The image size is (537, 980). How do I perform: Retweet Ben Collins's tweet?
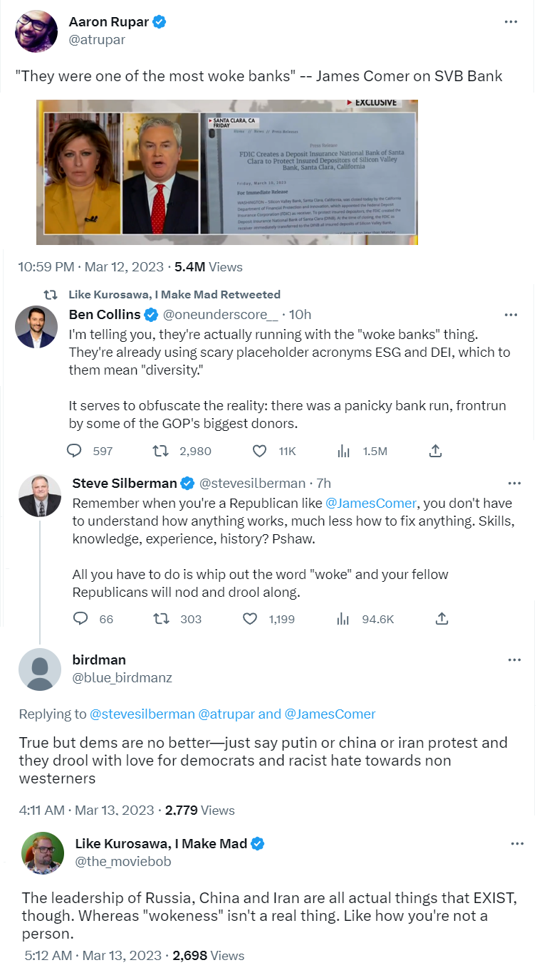160,451
